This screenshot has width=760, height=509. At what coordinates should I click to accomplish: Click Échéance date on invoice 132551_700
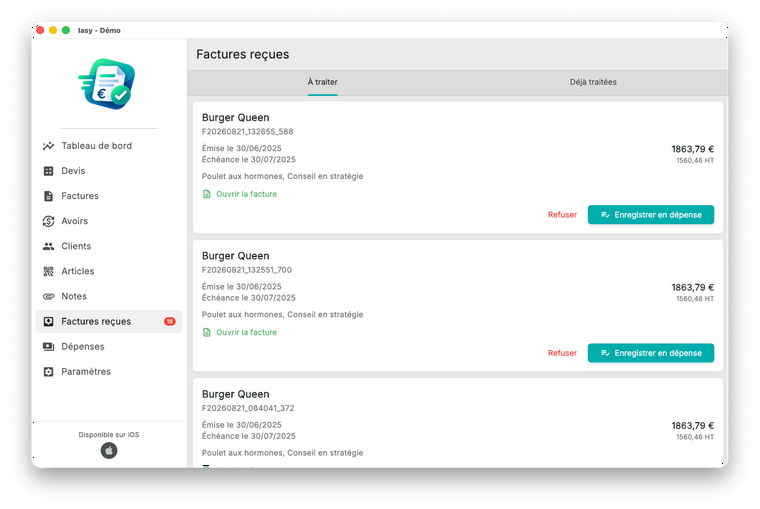[x=249, y=298]
